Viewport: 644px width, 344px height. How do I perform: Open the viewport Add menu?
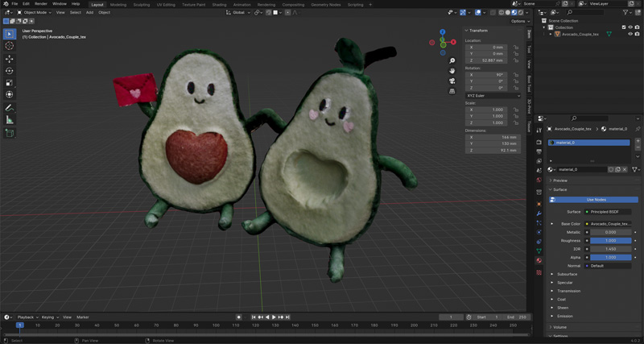89,12
